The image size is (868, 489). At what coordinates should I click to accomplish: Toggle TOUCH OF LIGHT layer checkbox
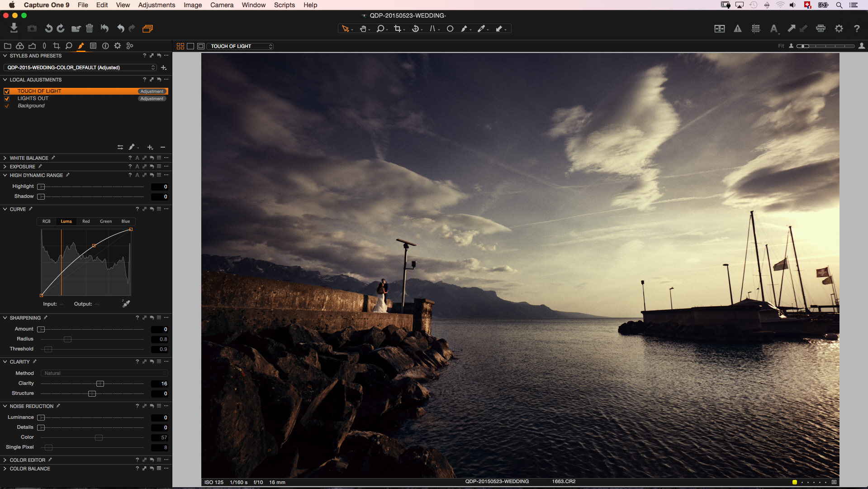point(7,91)
